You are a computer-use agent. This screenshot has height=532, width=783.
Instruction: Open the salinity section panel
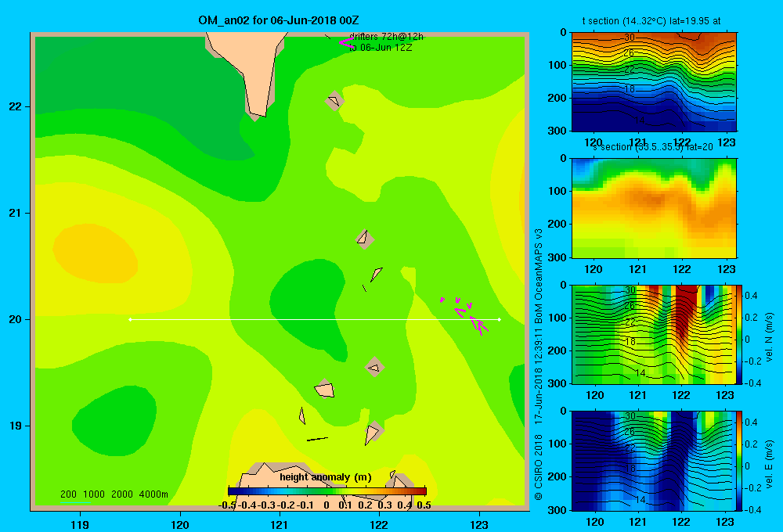point(654,207)
